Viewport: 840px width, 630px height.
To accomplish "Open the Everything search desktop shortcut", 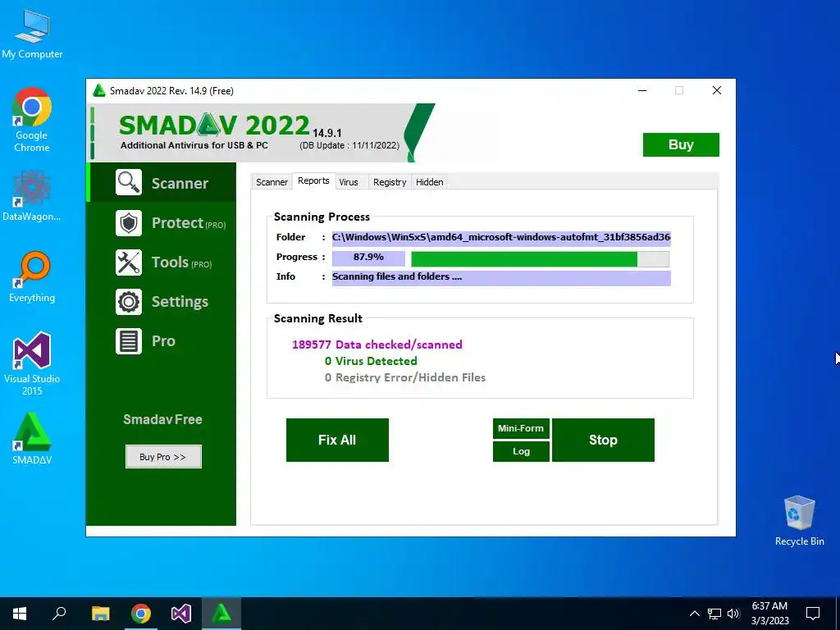I will (32, 276).
